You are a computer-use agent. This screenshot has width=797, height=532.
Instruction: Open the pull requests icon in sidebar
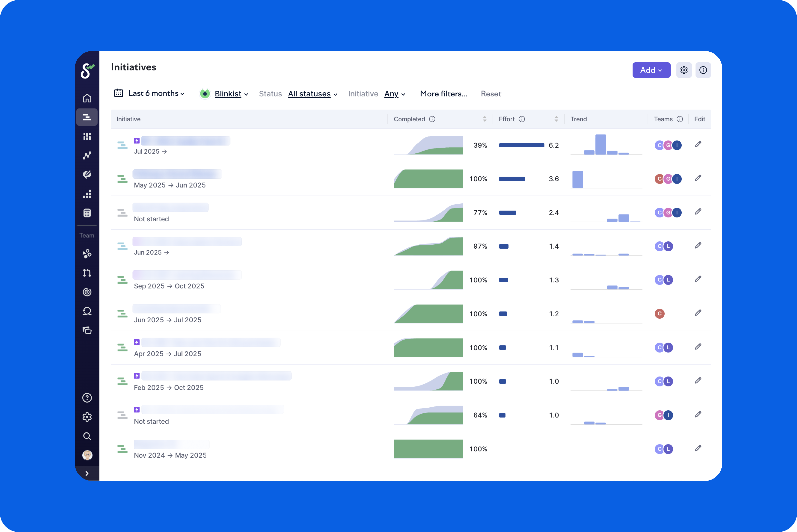point(87,273)
